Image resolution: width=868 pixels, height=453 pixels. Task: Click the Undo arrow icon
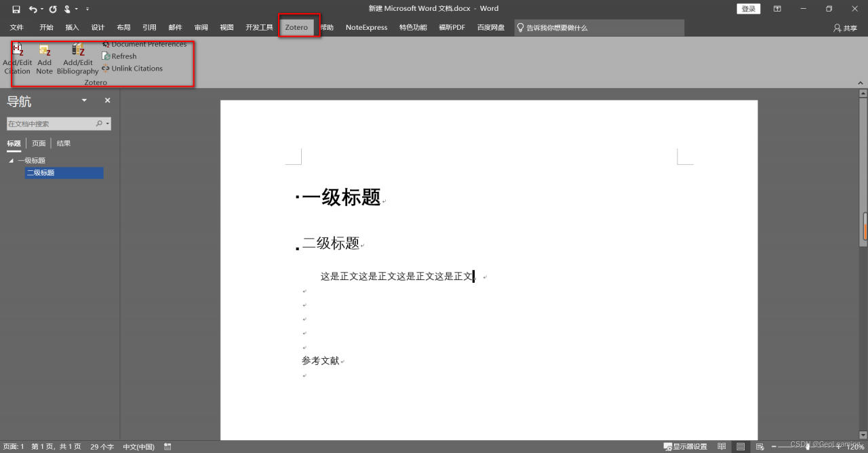(x=33, y=8)
